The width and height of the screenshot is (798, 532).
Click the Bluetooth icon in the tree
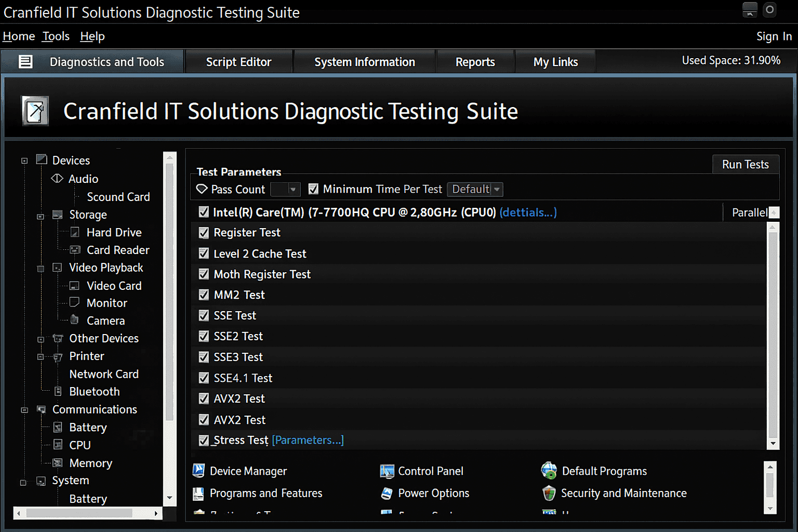pyautogui.click(x=58, y=391)
